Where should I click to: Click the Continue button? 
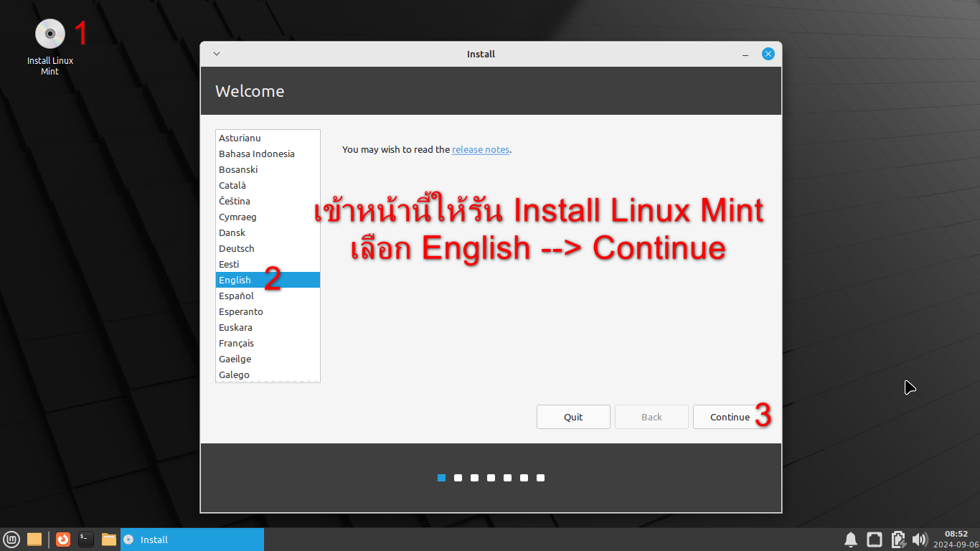pos(730,417)
